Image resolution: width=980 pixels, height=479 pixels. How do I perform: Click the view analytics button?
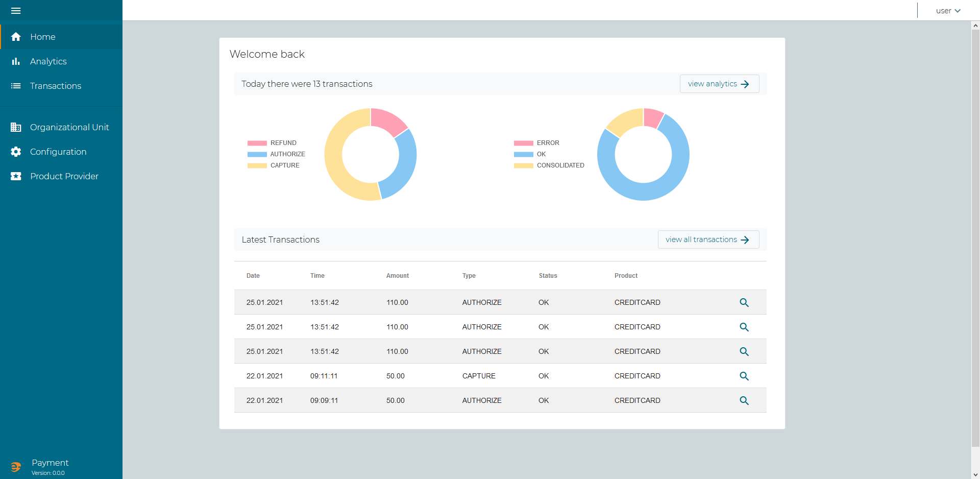coord(719,84)
